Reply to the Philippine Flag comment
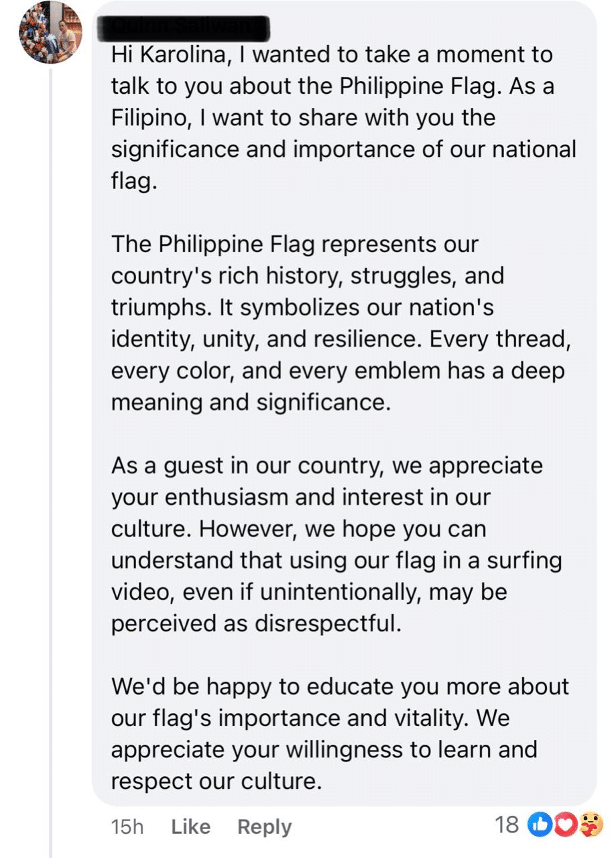616x858 pixels. pyautogui.click(x=264, y=827)
